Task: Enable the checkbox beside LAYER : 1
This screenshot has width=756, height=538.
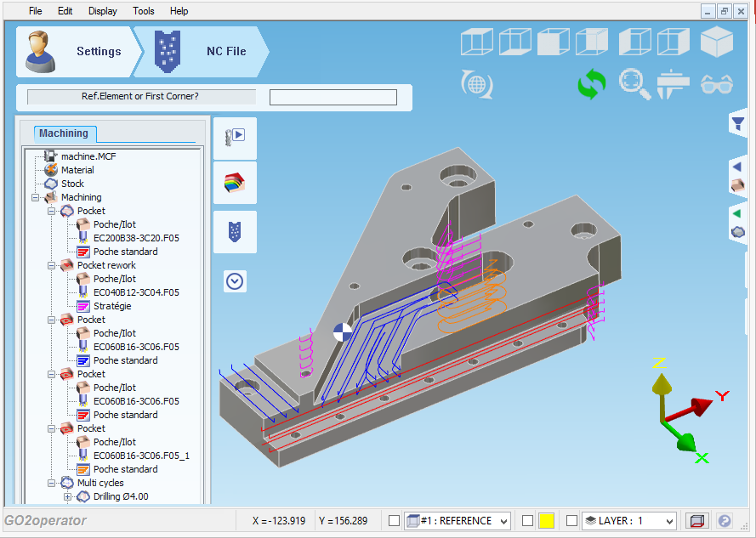Action: [x=571, y=521]
